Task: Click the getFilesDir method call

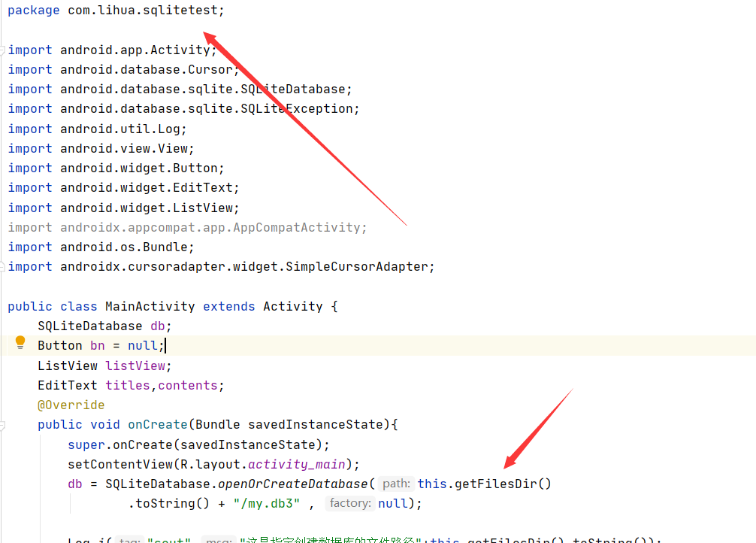Action: (x=501, y=484)
